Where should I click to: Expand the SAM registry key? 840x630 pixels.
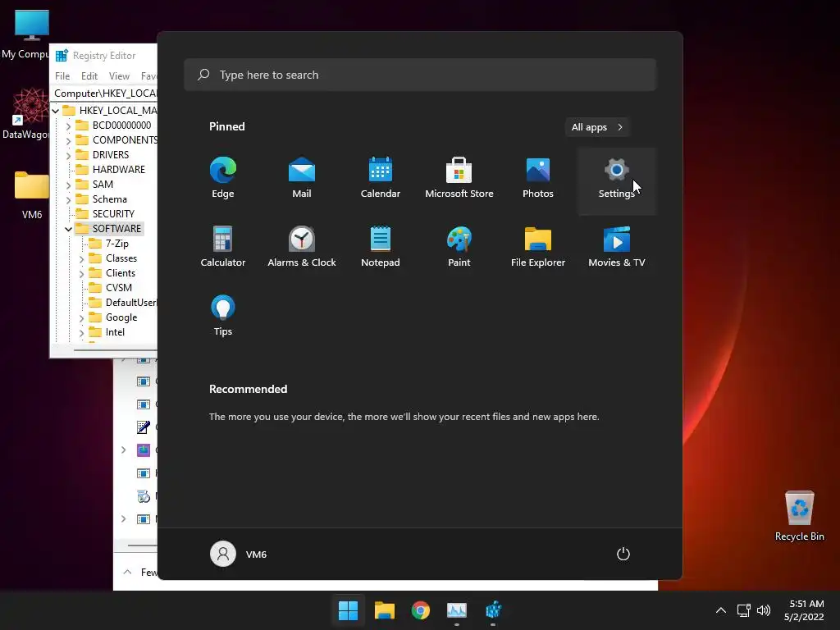pyautogui.click(x=69, y=185)
